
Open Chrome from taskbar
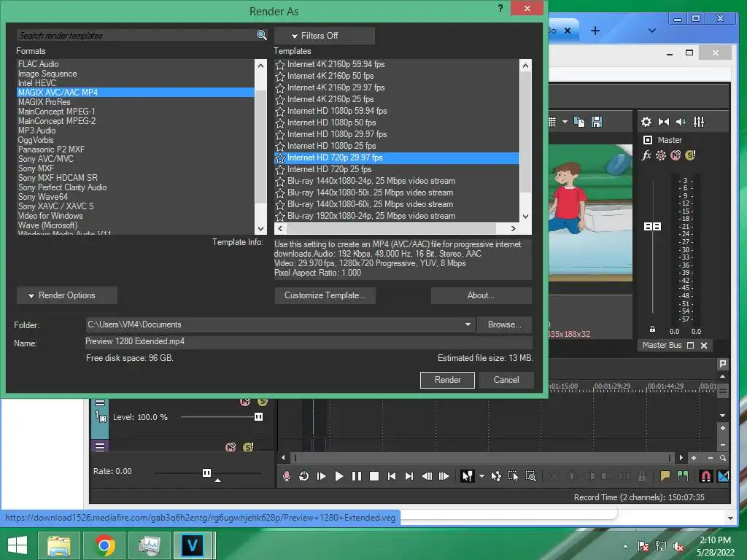click(x=104, y=545)
